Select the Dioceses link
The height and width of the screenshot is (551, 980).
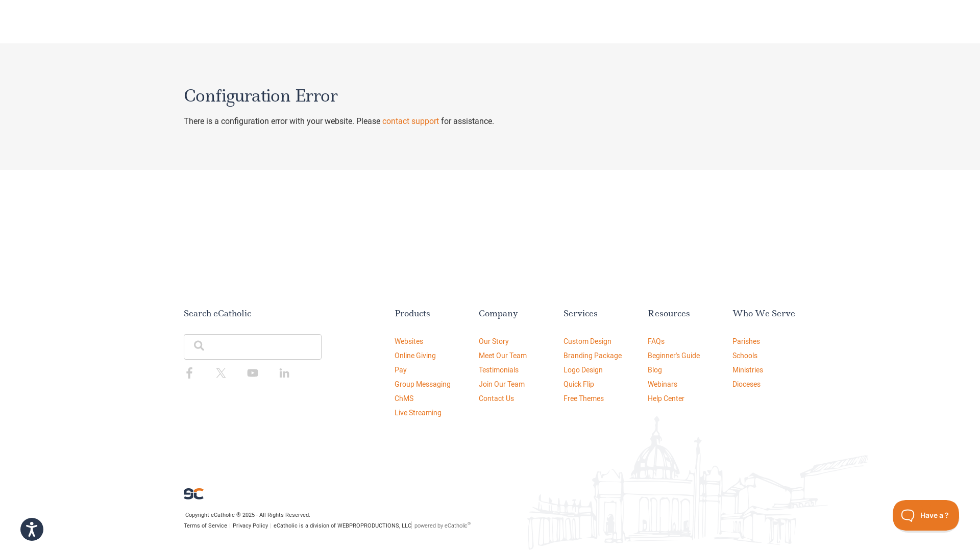point(746,384)
